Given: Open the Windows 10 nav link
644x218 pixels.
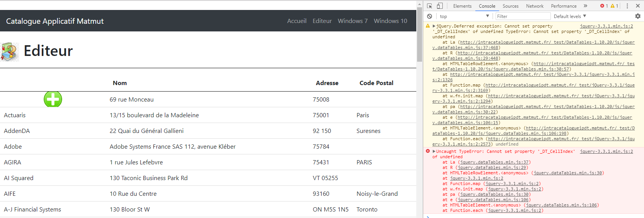Looking at the screenshot, I should pyautogui.click(x=391, y=21).
